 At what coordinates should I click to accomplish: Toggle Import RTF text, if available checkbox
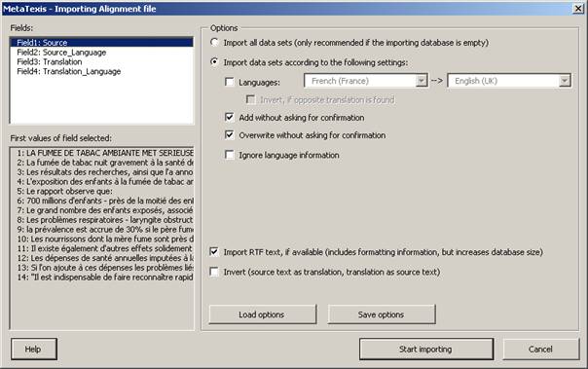[x=214, y=251]
